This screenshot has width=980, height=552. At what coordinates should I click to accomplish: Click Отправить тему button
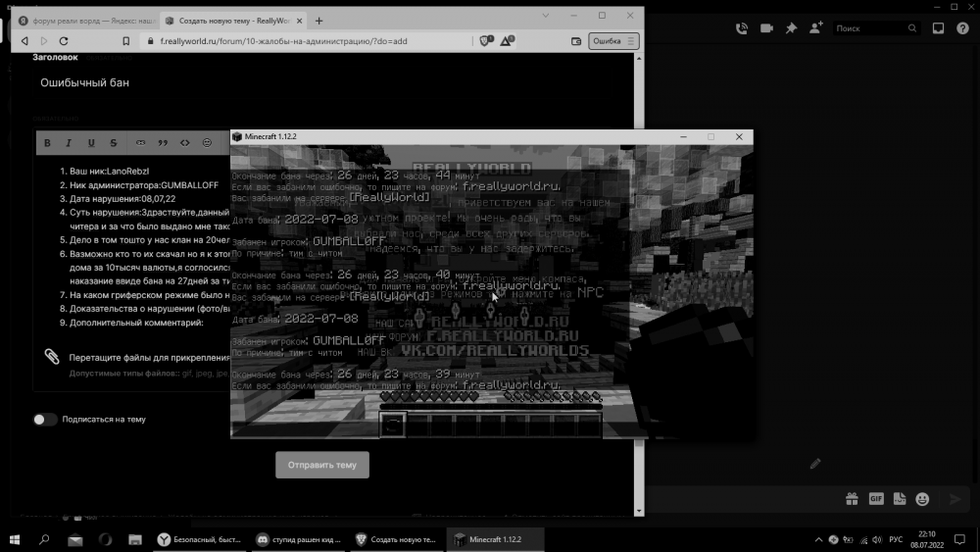coord(322,465)
